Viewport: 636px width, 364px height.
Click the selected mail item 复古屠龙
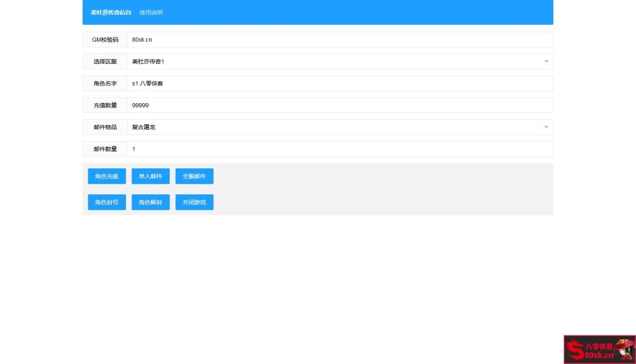(x=143, y=127)
